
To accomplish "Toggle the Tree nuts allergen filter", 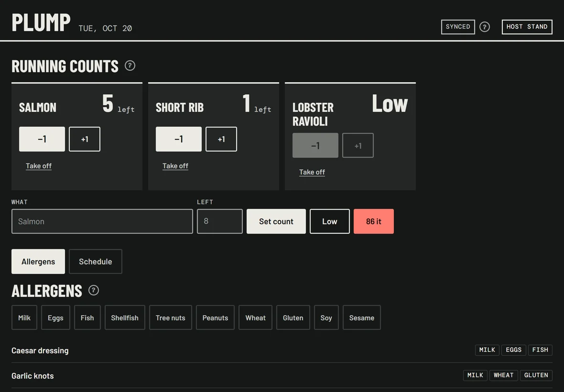I will point(171,317).
